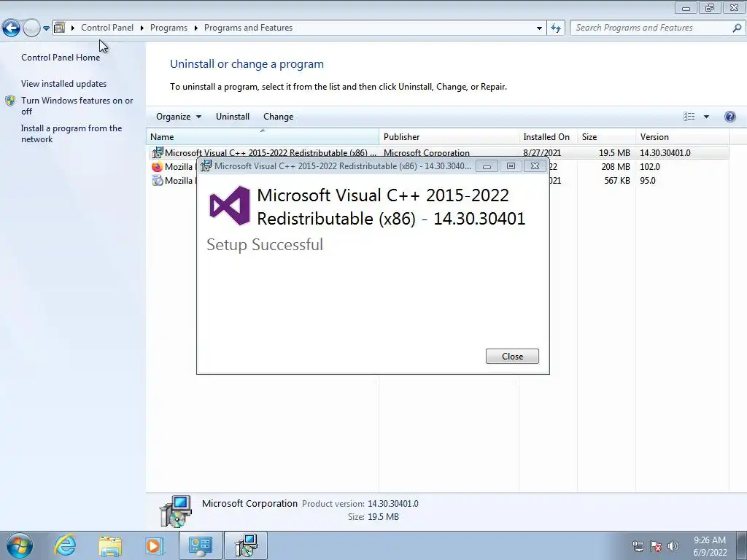Click the 19.5 MB size cell in list
The height and width of the screenshot is (560, 747).
[614, 153]
